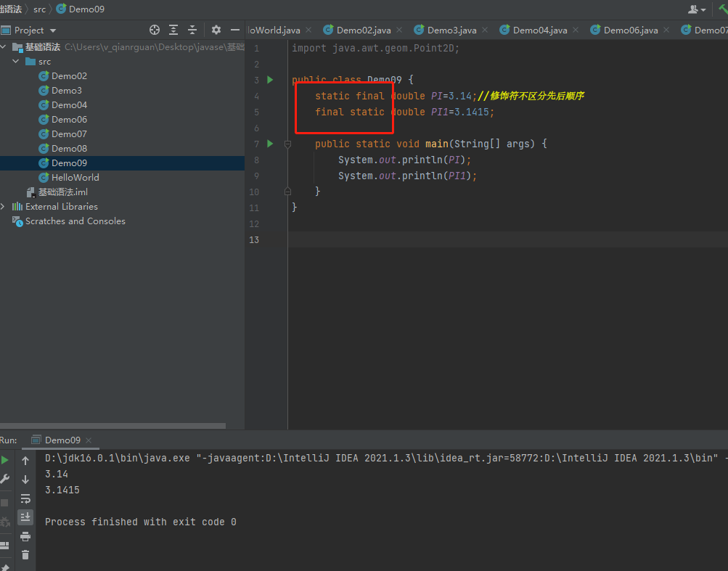The image size is (728, 571).
Task: Expand External Libraries node
Action: 3,206
